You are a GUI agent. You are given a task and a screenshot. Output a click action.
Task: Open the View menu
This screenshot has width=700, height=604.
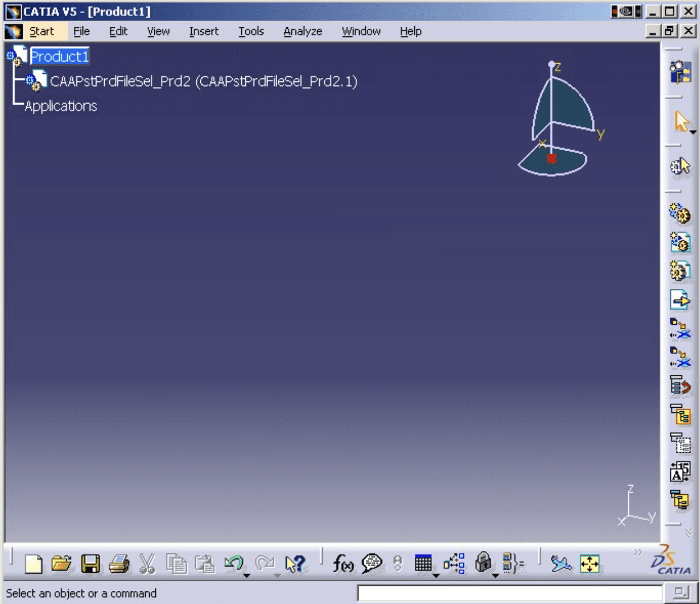click(x=158, y=31)
